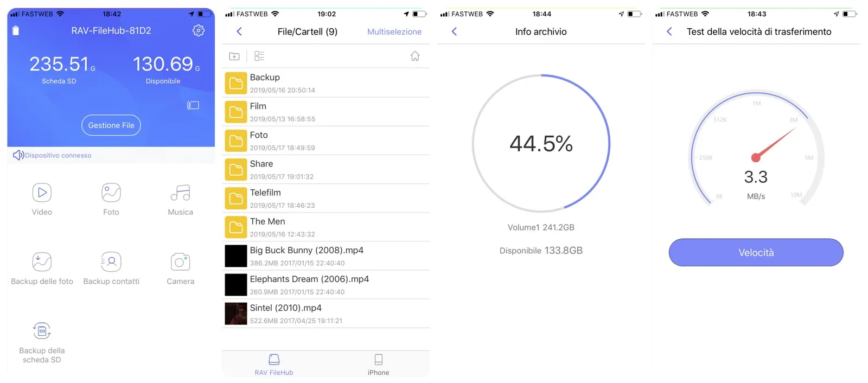This screenshot has height=383, width=868.
Task: Tap the 3.3 MB/s speed reading
Action: [756, 184]
